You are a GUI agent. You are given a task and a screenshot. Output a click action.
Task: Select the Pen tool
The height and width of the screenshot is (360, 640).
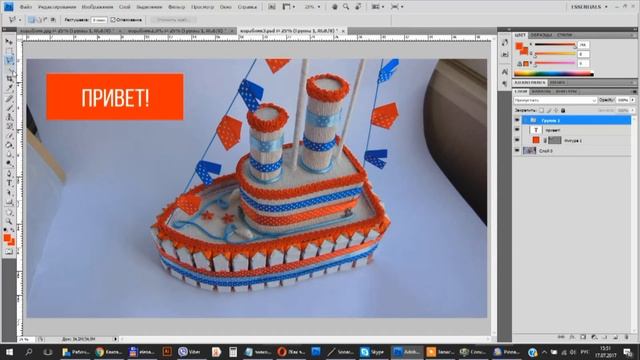[9, 174]
